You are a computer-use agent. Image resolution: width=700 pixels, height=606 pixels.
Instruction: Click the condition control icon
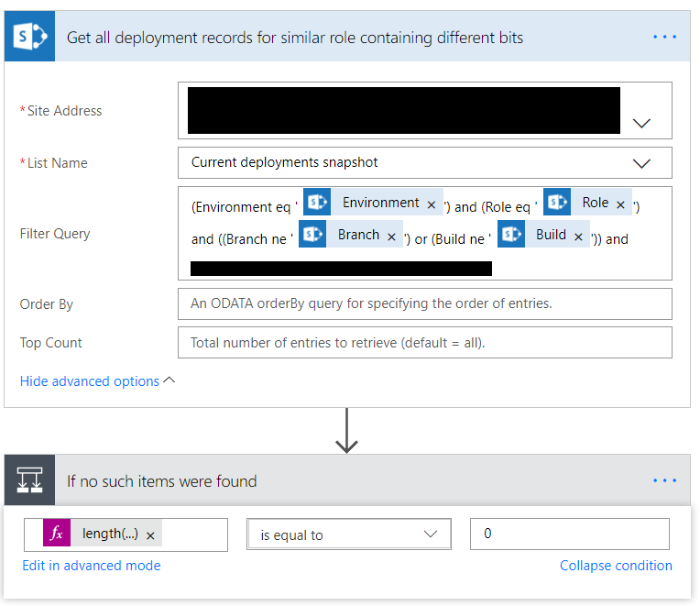30,480
